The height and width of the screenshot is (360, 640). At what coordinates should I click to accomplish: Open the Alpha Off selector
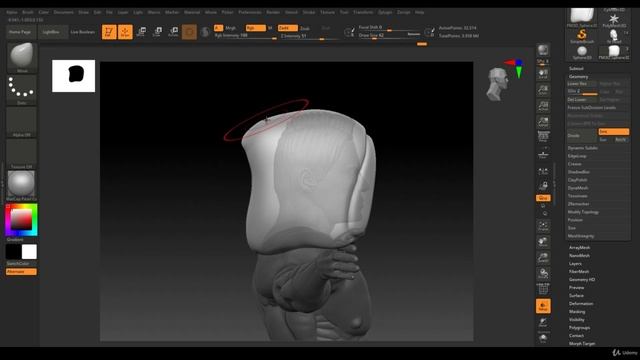pos(21,122)
